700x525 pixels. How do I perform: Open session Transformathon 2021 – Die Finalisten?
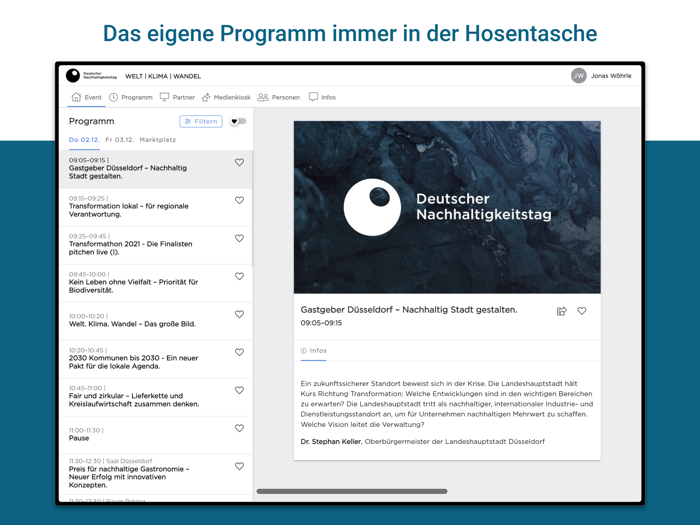click(156, 245)
